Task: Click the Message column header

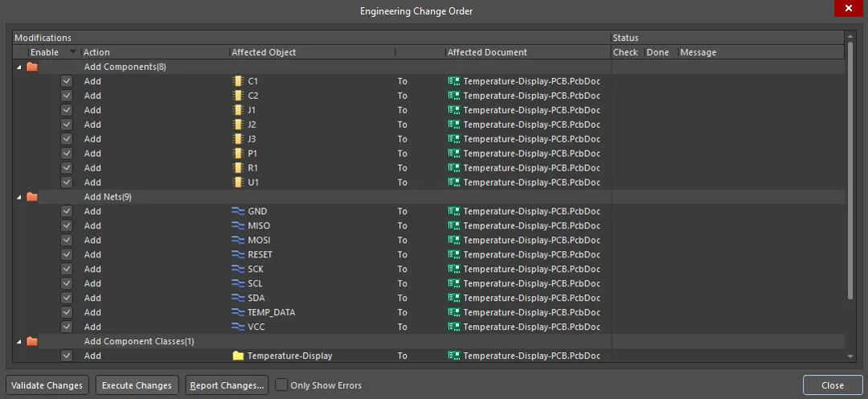Action: 760,52
